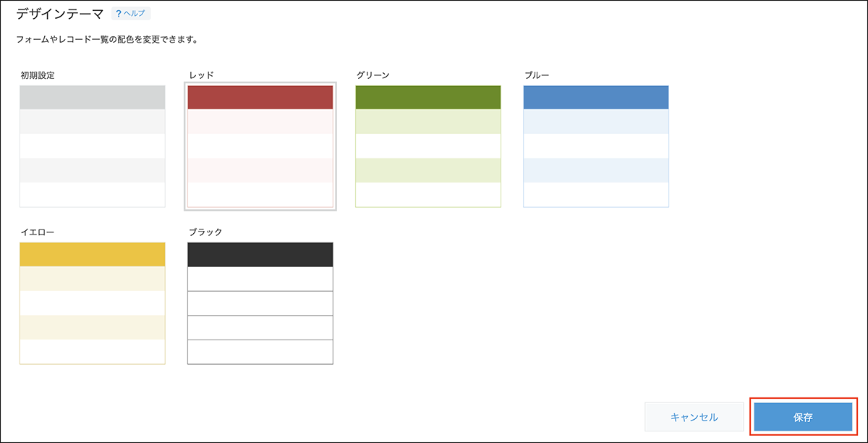Screen dimensions: 868x443
Task: Apply the イエロー theme preview
Action: pos(93,303)
